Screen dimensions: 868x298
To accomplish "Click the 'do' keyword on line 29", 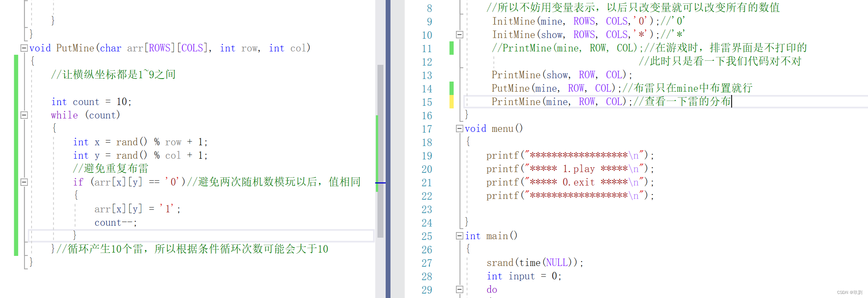I will tap(492, 289).
